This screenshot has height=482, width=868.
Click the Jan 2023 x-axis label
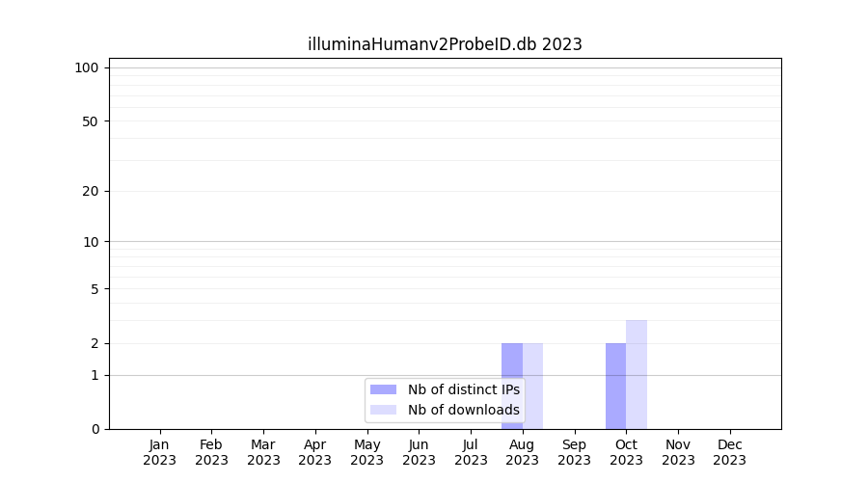pyautogui.click(x=159, y=452)
